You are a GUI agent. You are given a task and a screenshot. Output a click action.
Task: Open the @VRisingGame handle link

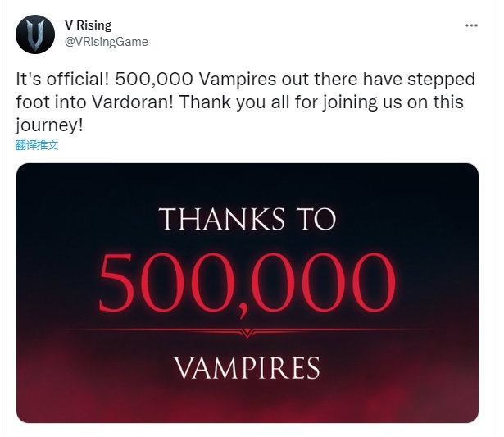pyautogui.click(x=107, y=41)
